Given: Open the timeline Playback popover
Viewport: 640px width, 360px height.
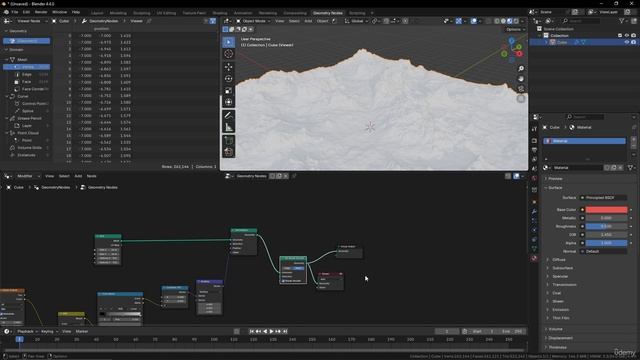Looking at the screenshot, I should pyautogui.click(x=27, y=331).
